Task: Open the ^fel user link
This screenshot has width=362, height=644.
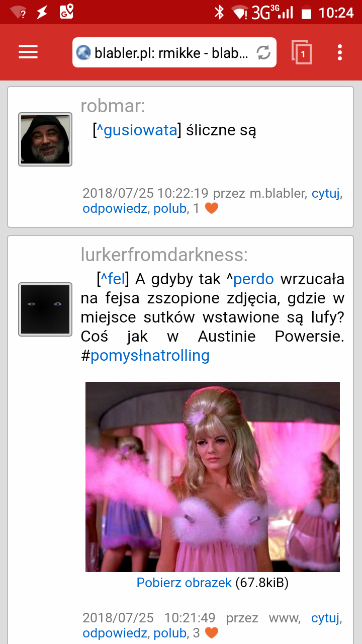Action: tap(113, 279)
